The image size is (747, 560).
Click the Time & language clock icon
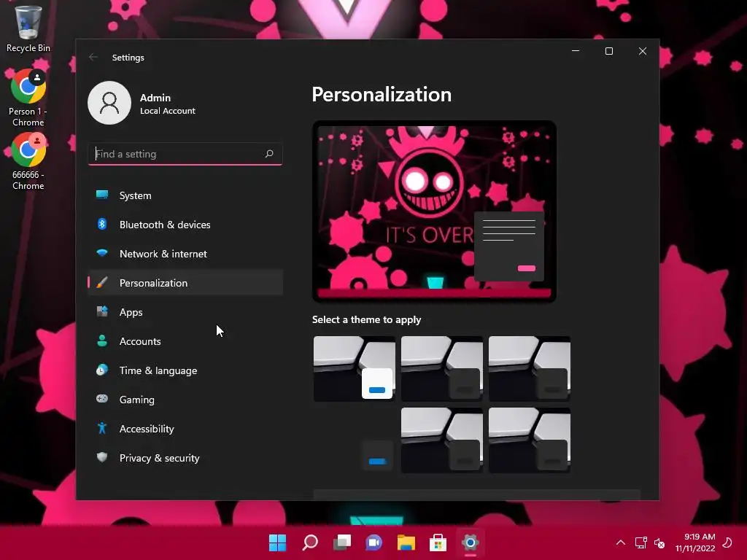point(102,370)
